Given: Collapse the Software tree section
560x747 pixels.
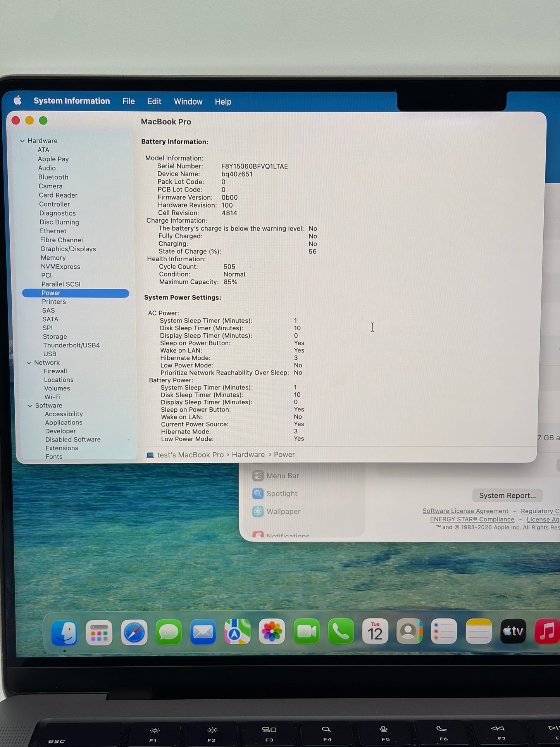Looking at the screenshot, I should pyautogui.click(x=30, y=406).
